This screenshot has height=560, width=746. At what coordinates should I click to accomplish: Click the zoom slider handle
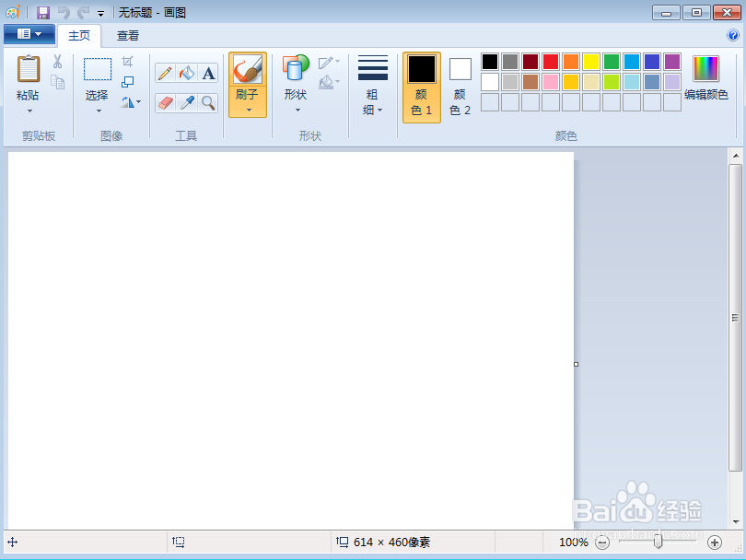(658, 542)
